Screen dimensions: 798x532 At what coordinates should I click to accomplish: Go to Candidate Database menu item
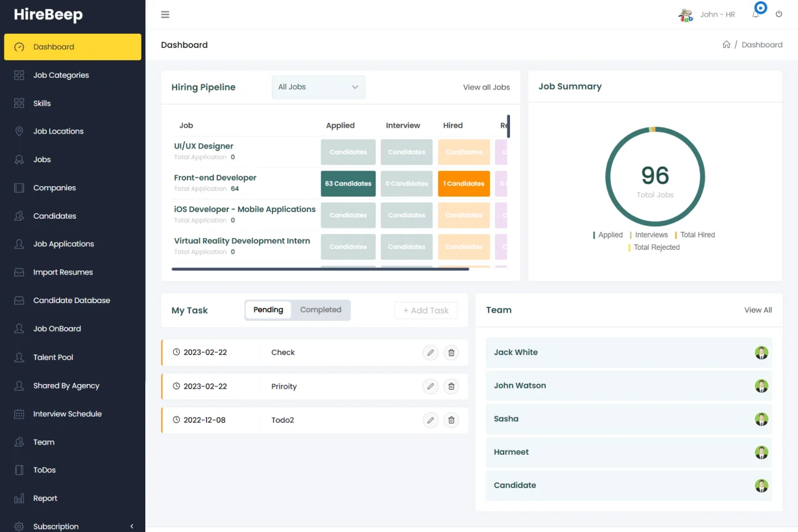point(71,300)
